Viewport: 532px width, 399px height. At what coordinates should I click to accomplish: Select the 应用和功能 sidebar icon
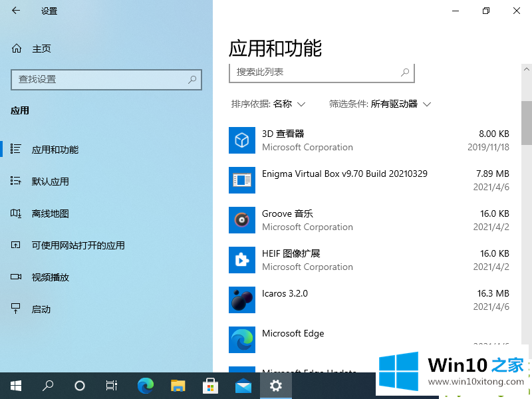(x=15, y=149)
